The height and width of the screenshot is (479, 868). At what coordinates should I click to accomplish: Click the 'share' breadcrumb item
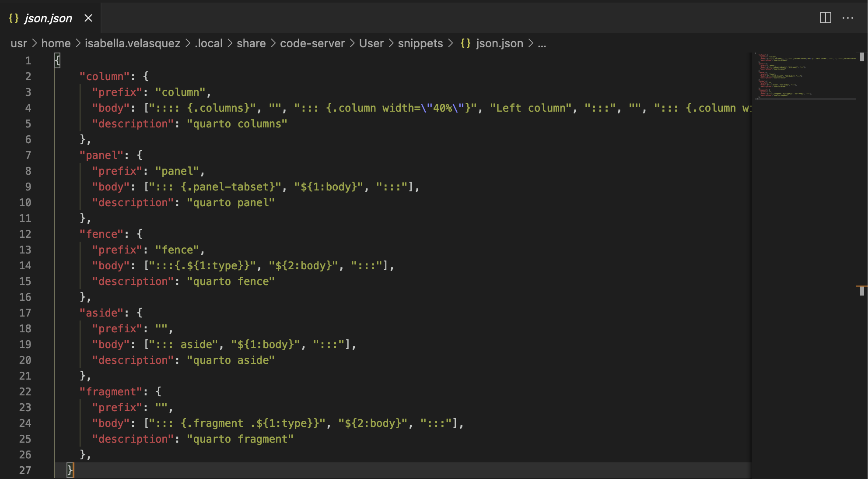[x=251, y=43]
